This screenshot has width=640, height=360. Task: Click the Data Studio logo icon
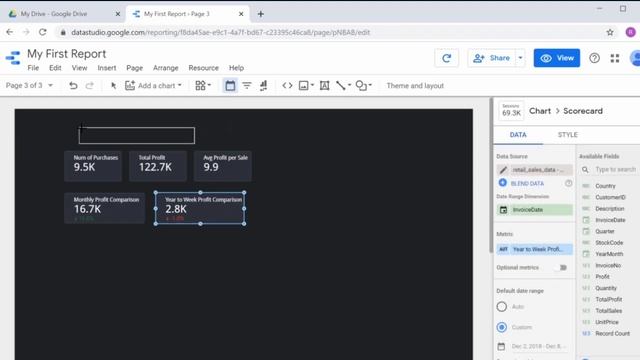pyautogui.click(x=13, y=58)
